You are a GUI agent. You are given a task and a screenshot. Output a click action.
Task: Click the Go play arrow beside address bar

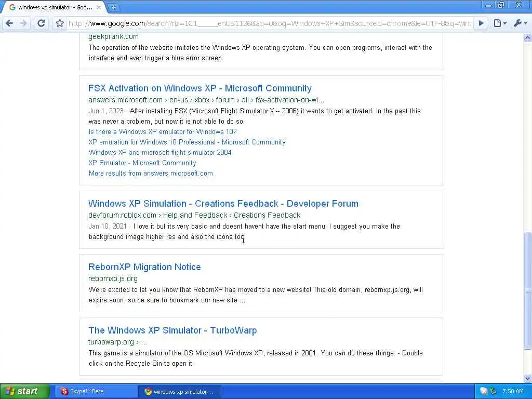[481, 23]
